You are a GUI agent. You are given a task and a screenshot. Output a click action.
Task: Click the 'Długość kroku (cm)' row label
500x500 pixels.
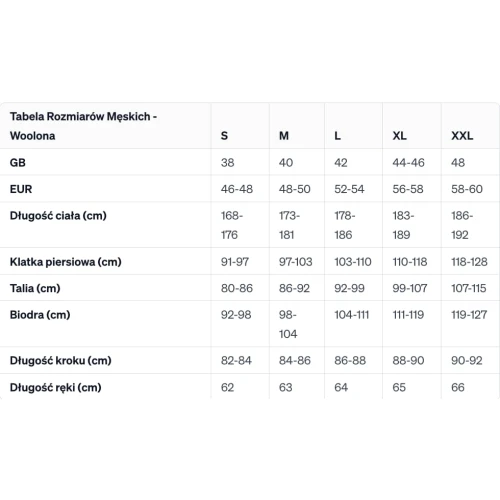tap(60, 360)
